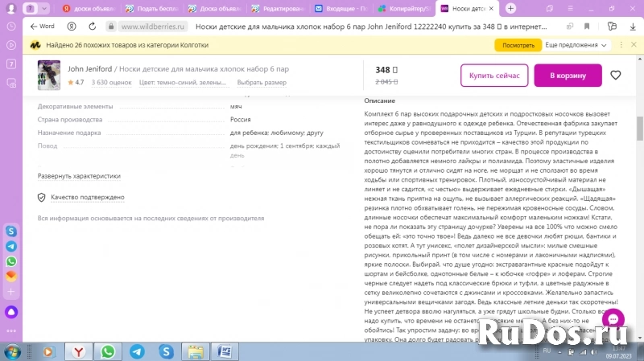Screen dimensions: 644x361
Task: Open the screenshot tool in sidebar
Action: [x=11, y=83]
